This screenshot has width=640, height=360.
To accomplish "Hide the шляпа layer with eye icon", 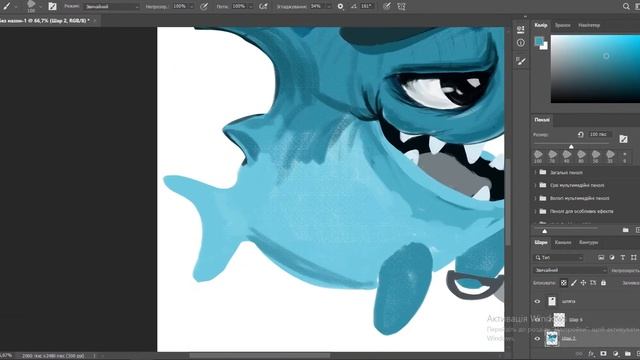I will coord(537,301).
